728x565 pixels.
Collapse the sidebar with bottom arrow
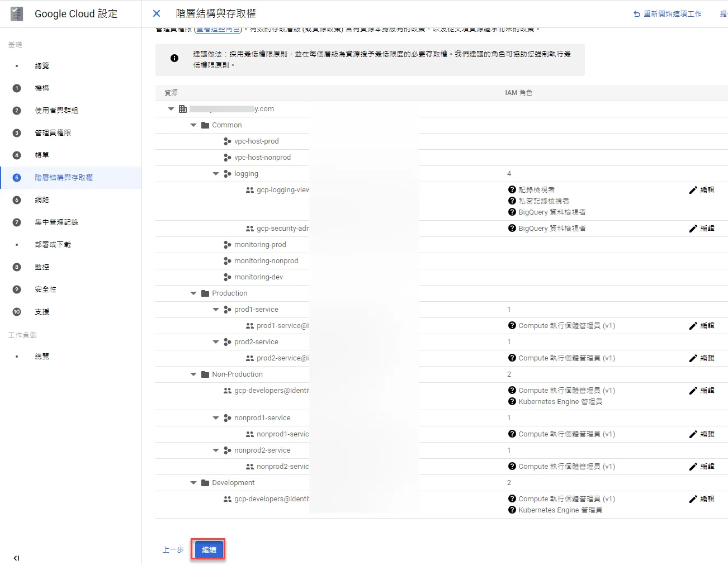pyautogui.click(x=16, y=558)
